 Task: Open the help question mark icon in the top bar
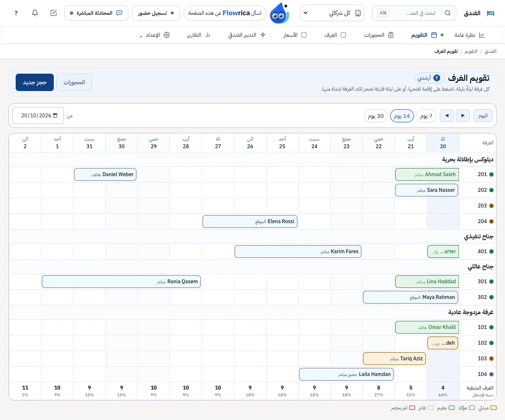[x=16, y=13]
